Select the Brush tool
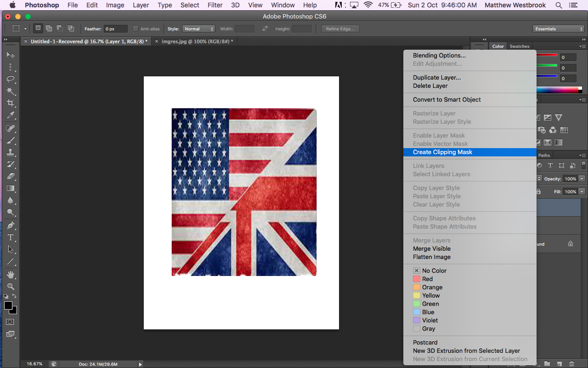This screenshot has width=588, height=368. [11, 140]
